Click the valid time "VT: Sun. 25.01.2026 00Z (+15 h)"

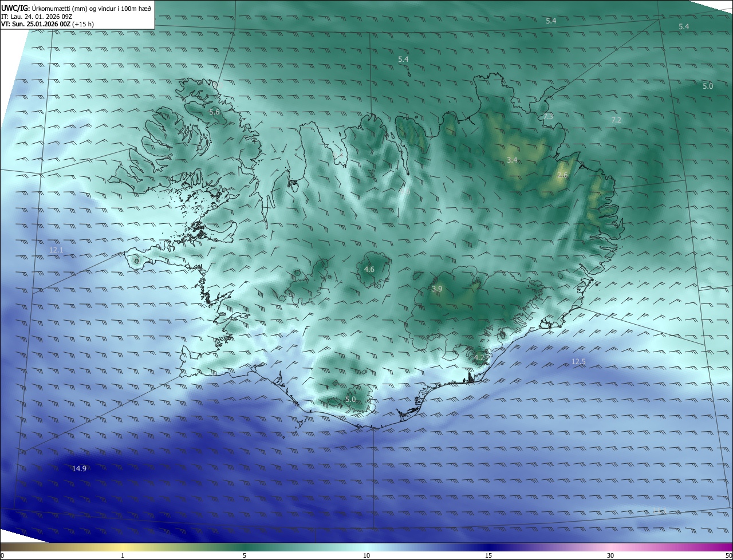coord(48,24)
